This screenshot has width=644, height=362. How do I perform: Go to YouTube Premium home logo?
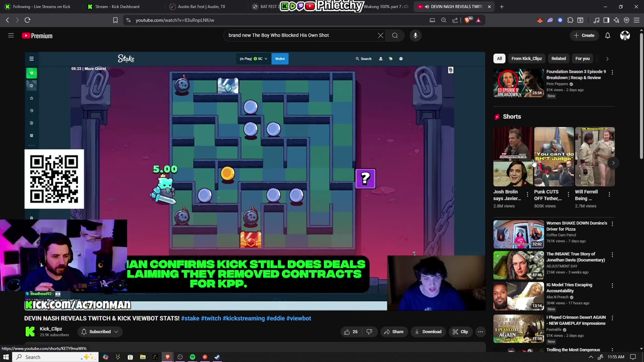coord(37,36)
